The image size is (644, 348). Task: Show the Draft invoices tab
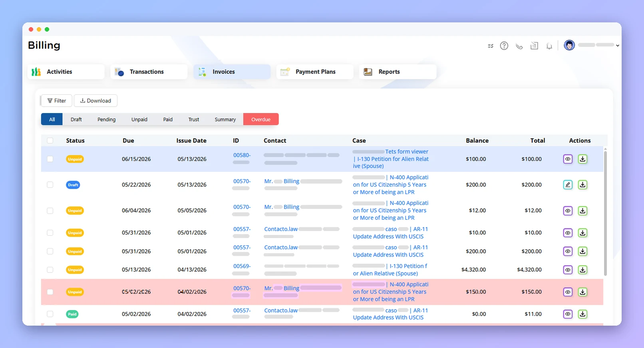(76, 119)
